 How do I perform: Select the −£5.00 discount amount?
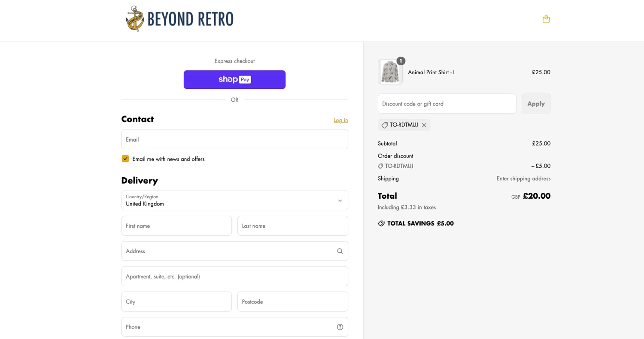pos(541,166)
